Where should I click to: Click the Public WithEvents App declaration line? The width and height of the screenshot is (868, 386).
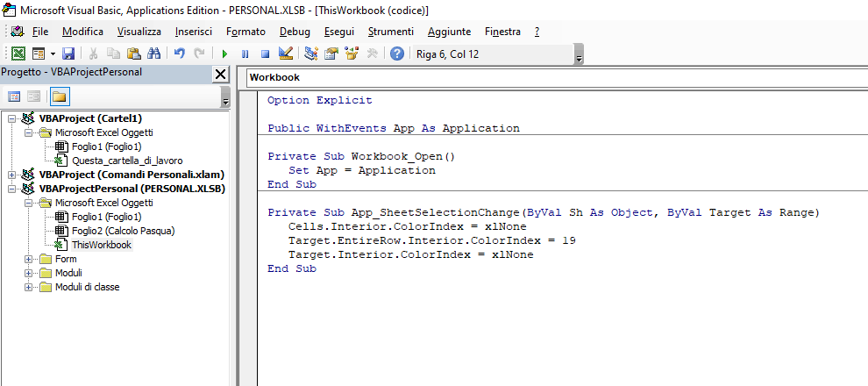tap(394, 128)
